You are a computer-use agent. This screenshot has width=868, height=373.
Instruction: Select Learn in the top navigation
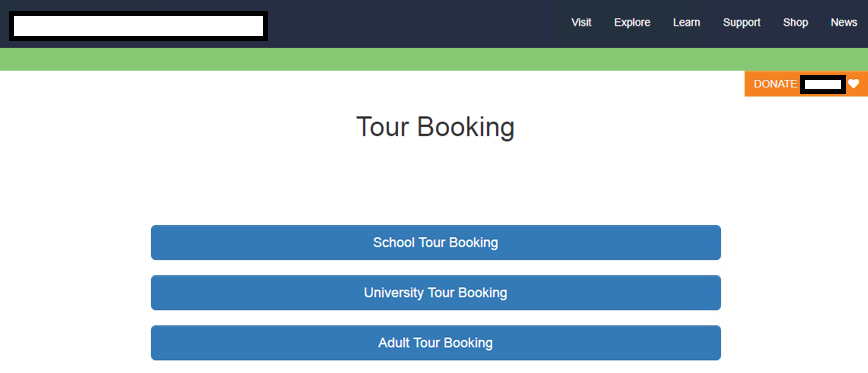click(x=686, y=23)
